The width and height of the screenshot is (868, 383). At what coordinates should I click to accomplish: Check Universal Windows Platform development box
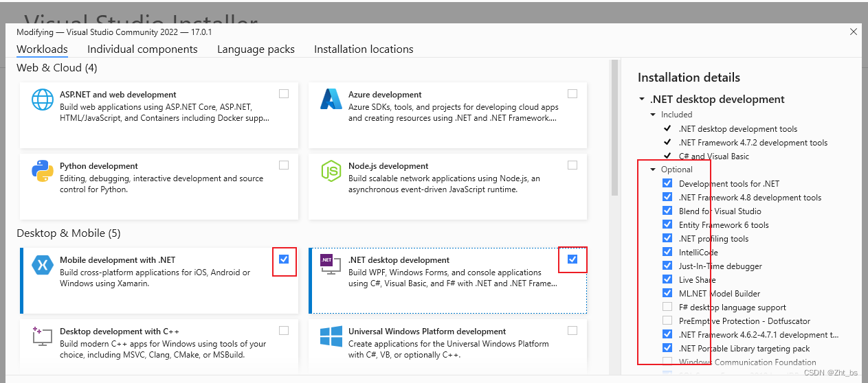[x=572, y=331]
